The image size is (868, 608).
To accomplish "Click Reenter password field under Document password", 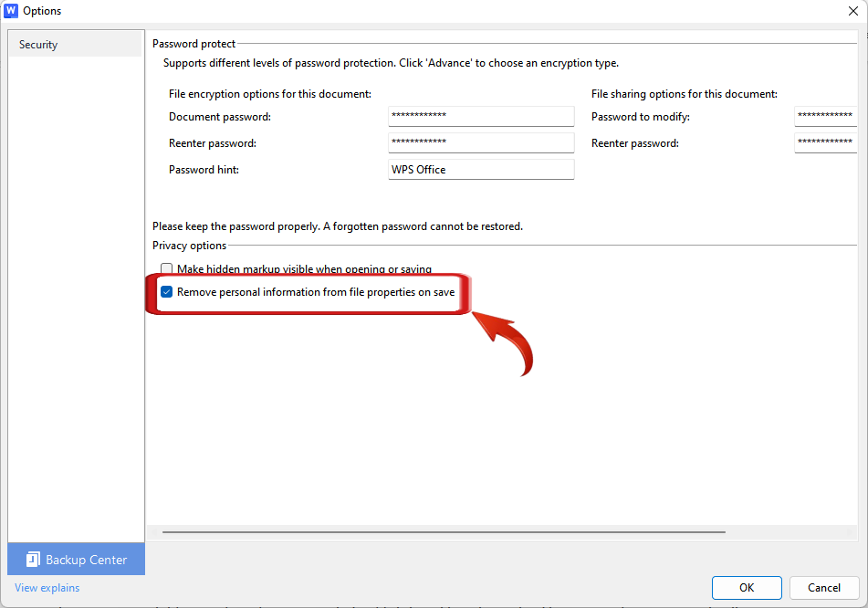I will tap(481, 142).
